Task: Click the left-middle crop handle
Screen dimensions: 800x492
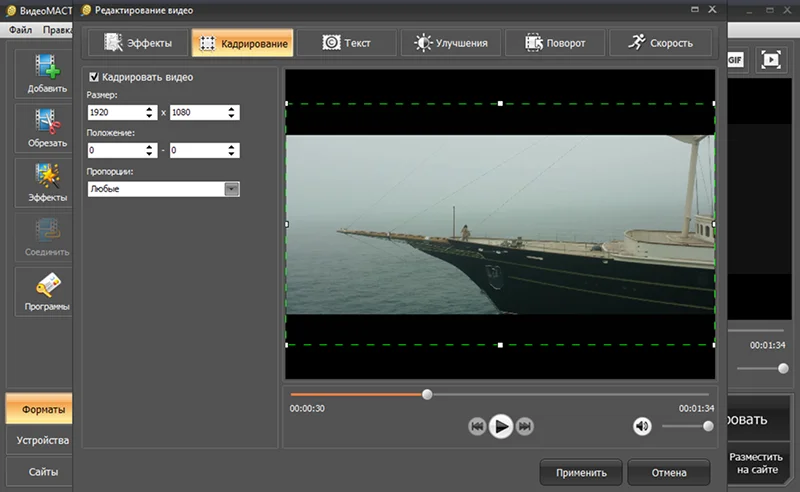Action: [x=287, y=224]
